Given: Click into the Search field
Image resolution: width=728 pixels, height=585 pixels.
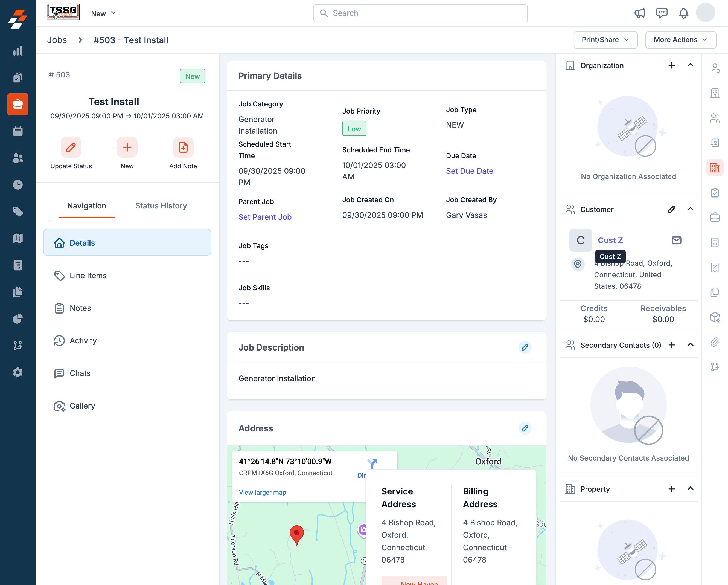Looking at the screenshot, I should 420,13.
